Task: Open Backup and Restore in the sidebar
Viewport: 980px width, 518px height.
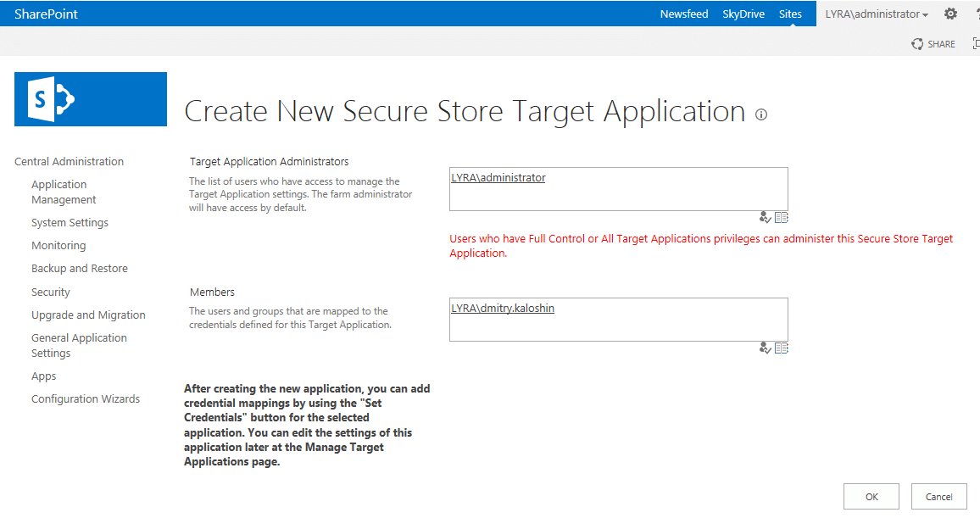Action: tap(80, 268)
